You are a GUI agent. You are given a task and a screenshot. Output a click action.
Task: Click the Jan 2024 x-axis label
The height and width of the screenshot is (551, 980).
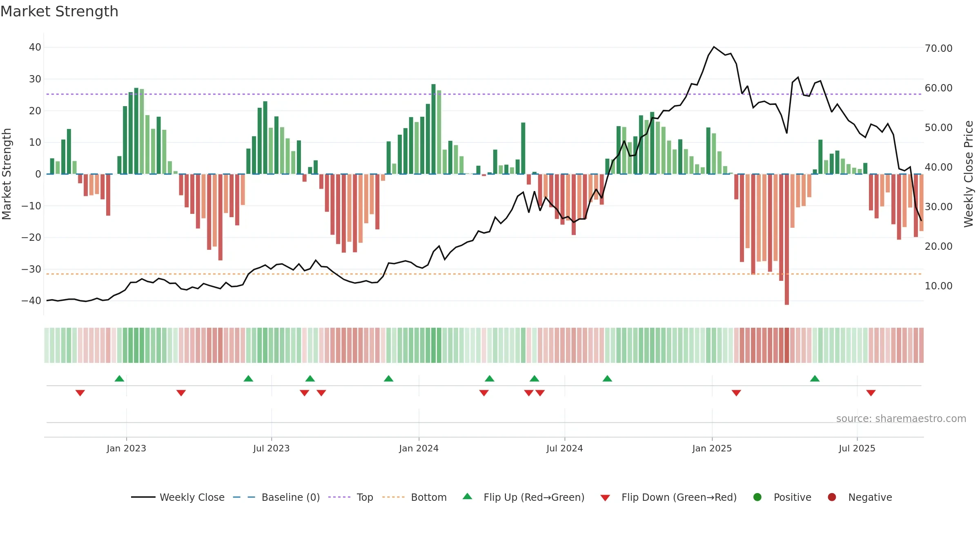click(419, 448)
